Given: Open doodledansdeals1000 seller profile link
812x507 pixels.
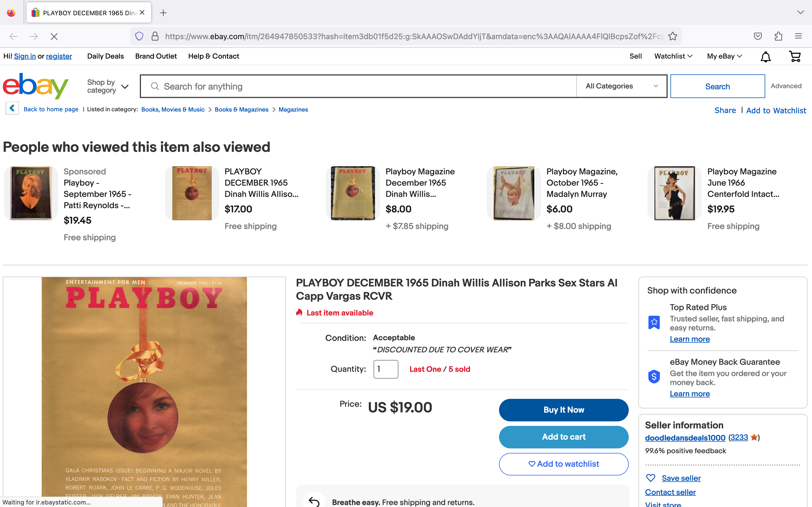Looking at the screenshot, I should 685,438.
